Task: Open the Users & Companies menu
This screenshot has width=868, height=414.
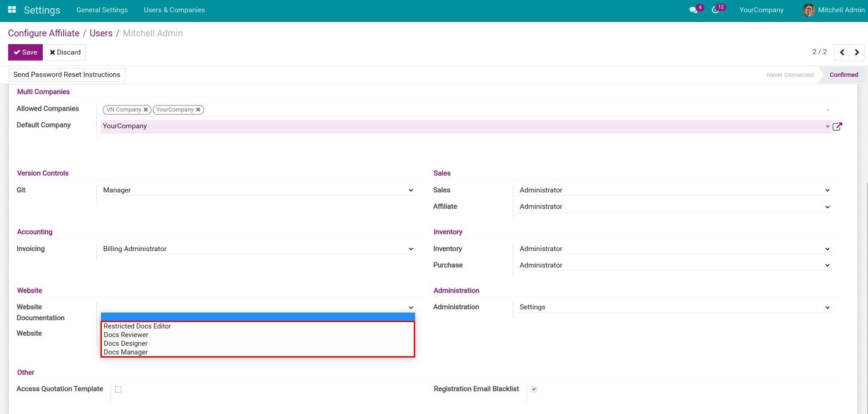Action: click(x=174, y=10)
